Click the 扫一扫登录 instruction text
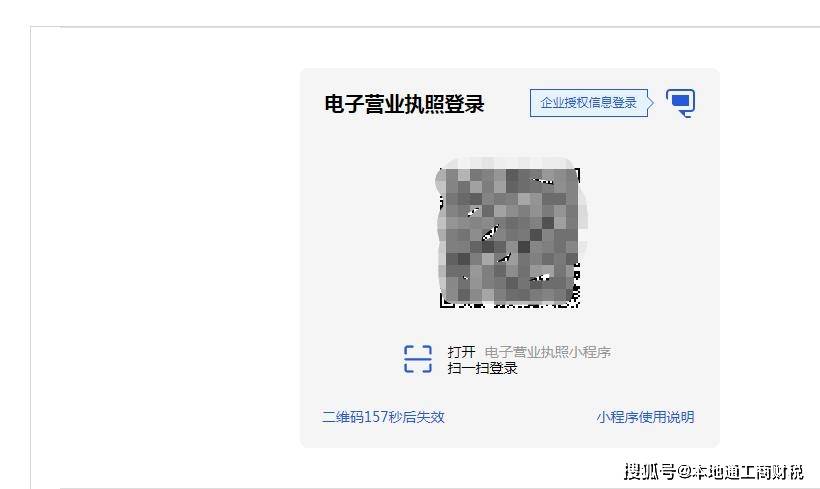820x489 pixels. 482,368
